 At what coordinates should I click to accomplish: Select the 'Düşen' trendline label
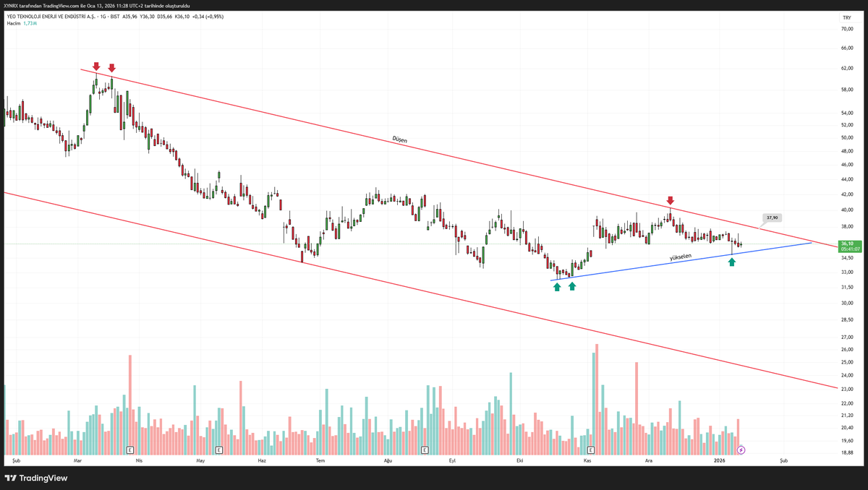tap(399, 139)
